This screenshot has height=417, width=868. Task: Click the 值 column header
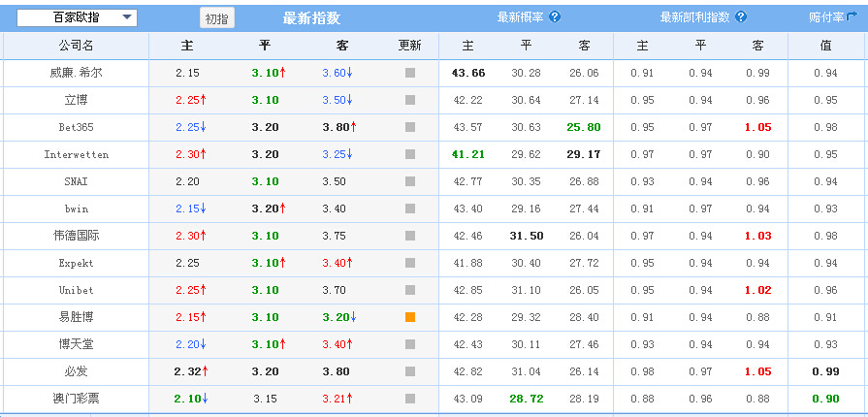pos(826,46)
